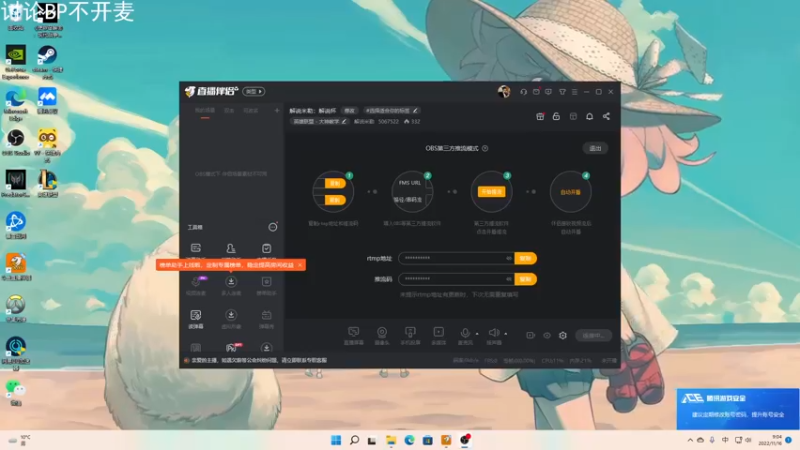The width and height of the screenshot is (800, 450).
Task: Open first toolbox icon in top row
Action: click(x=196, y=248)
